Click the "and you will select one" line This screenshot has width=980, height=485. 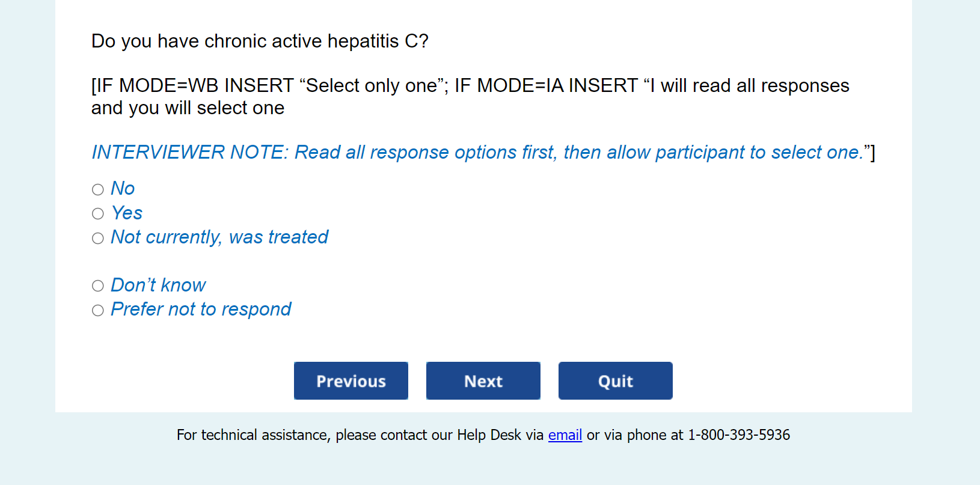click(188, 108)
